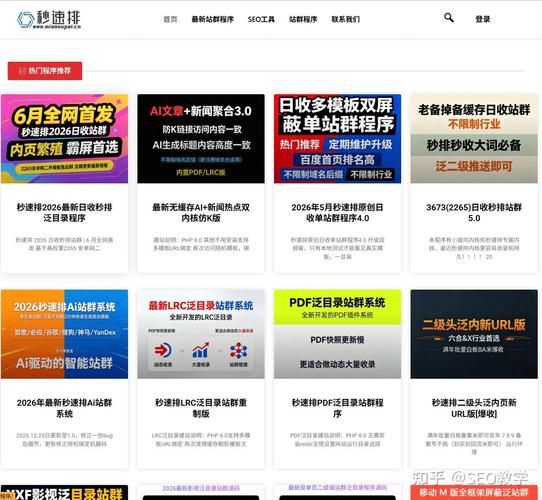
Task: Open the 日收多模板双屏蔽 banner thumbnail
Action: (x=337, y=139)
